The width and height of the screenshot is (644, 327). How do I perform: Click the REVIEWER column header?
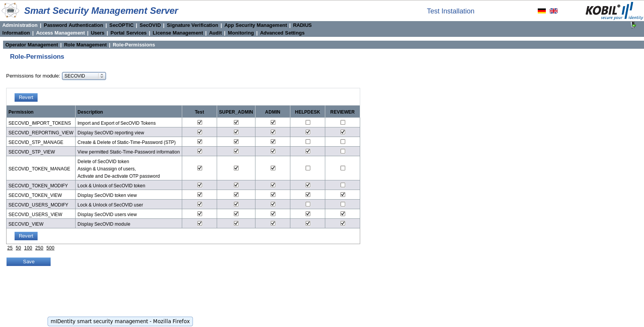343,112
